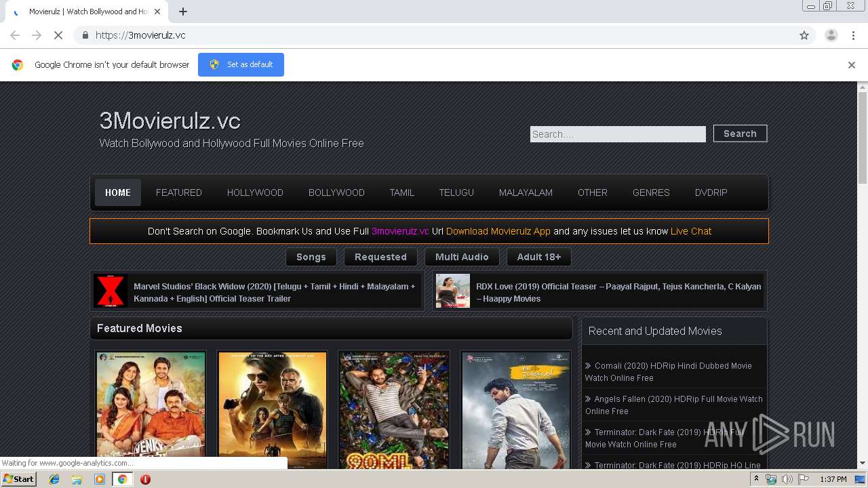Open RDX Love Official Teaser link

coord(618,292)
